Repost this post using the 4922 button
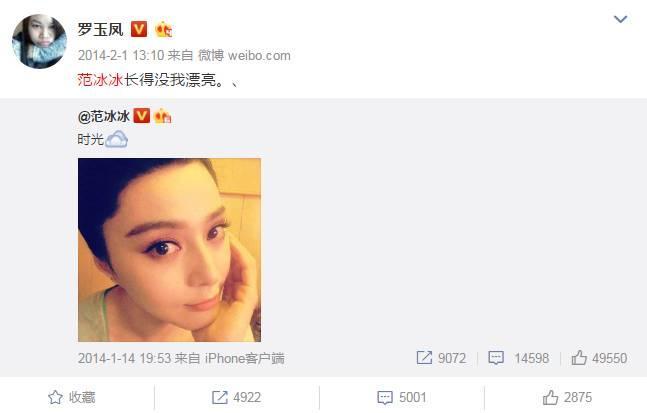 click(236, 397)
